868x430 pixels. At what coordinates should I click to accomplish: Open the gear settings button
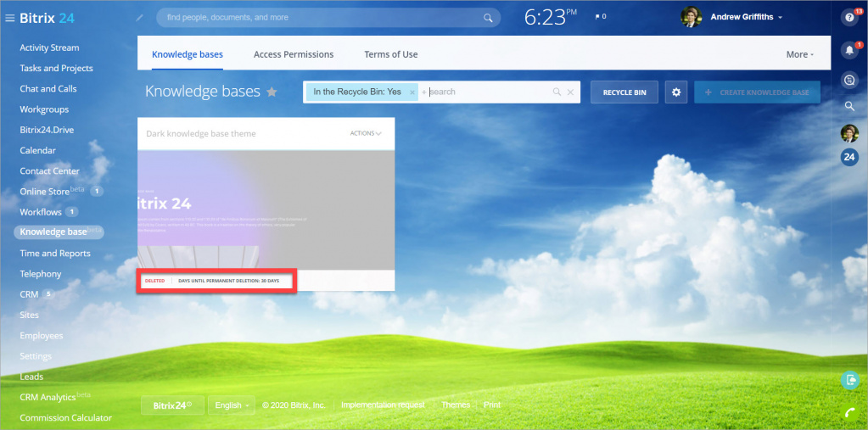tap(676, 92)
